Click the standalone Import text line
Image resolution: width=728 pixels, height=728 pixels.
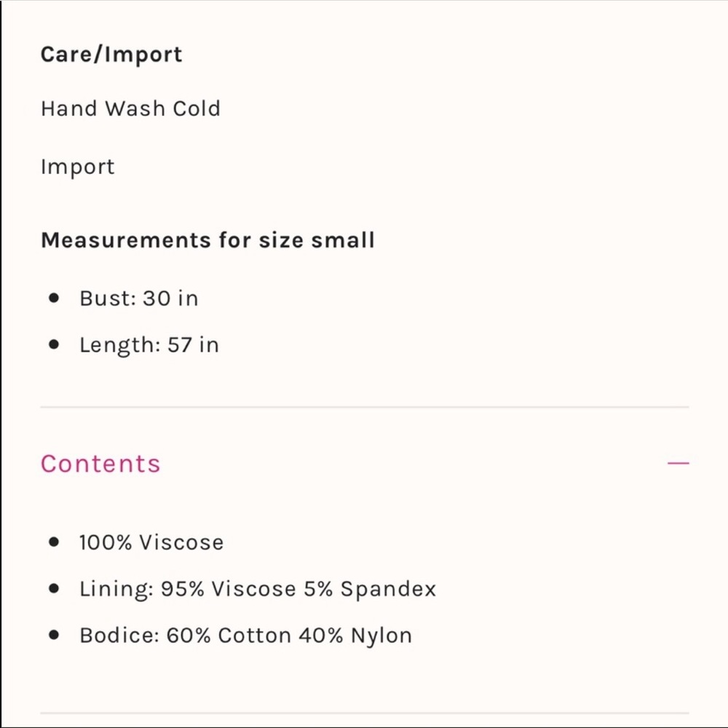[x=78, y=167]
